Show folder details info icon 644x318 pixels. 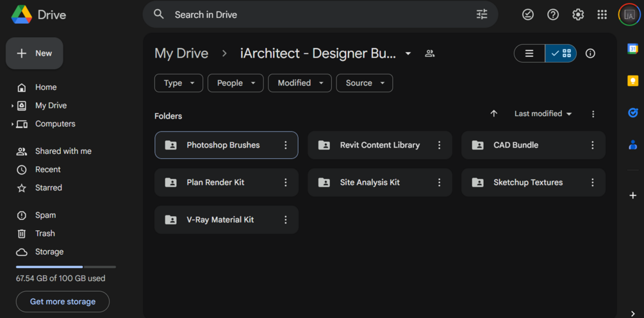click(x=590, y=53)
